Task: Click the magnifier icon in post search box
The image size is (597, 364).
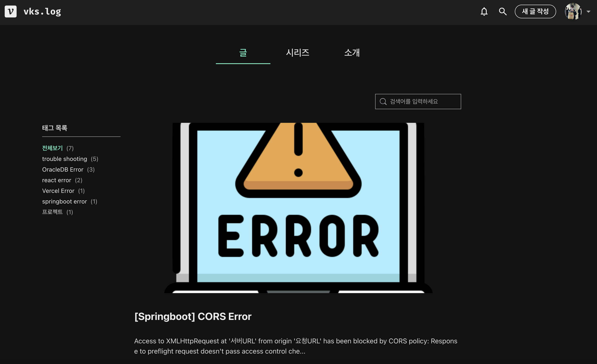Action: (383, 102)
